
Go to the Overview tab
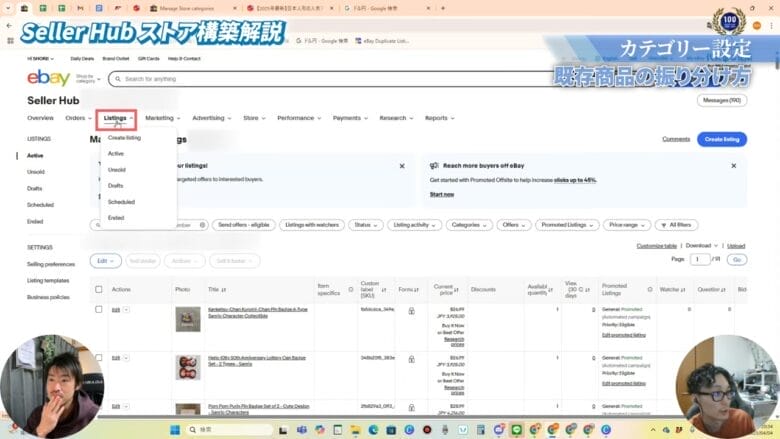pyautogui.click(x=40, y=118)
